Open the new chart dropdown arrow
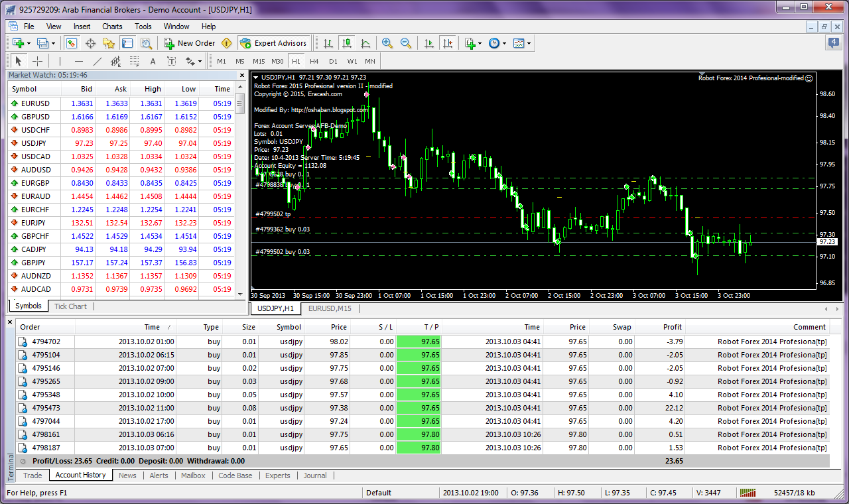The image size is (849, 504). 29,43
